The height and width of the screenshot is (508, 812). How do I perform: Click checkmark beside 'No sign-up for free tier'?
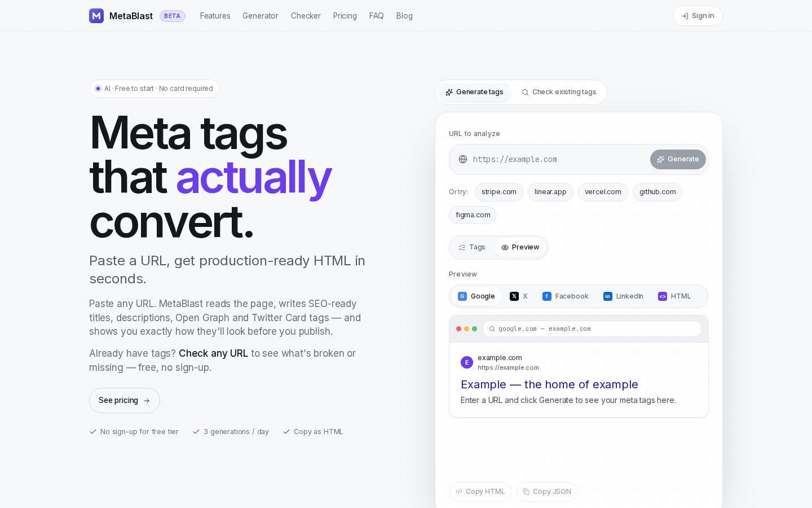93,432
